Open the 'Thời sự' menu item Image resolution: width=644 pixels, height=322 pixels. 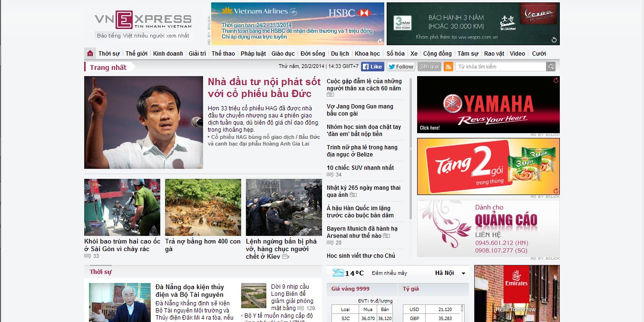[x=109, y=53]
